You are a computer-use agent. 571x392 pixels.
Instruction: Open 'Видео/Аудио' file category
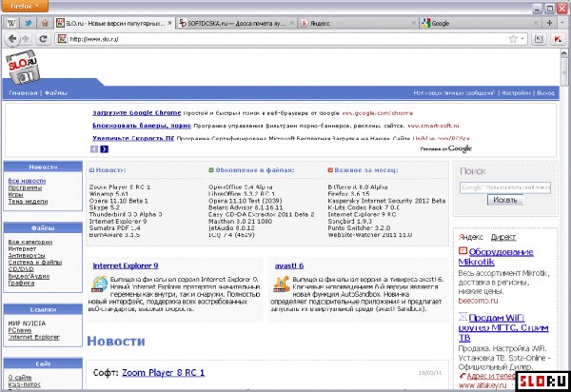tap(29, 276)
